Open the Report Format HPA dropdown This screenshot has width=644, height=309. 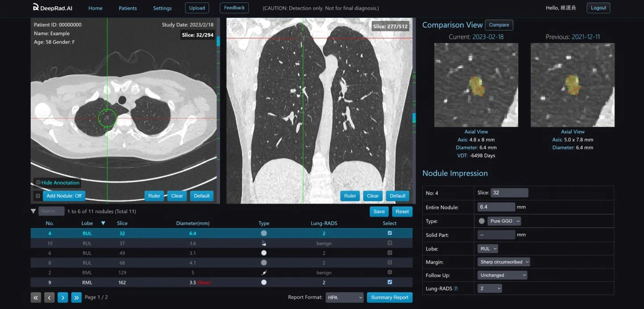[x=345, y=297]
